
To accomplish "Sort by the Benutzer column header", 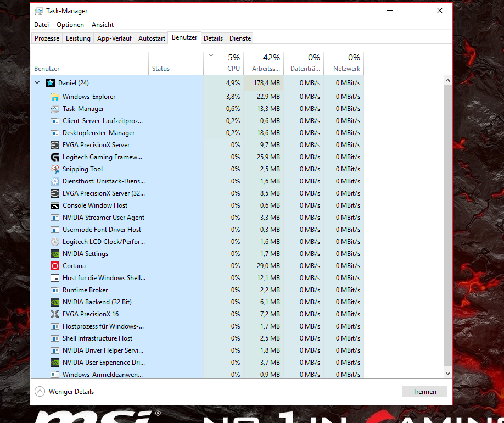I will pos(89,63).
